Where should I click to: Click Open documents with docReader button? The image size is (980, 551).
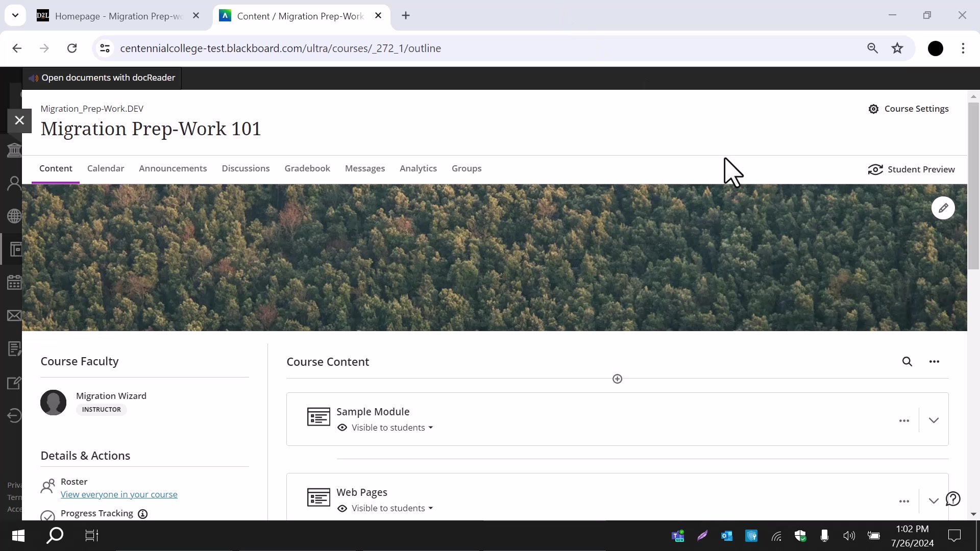point(102,78)
